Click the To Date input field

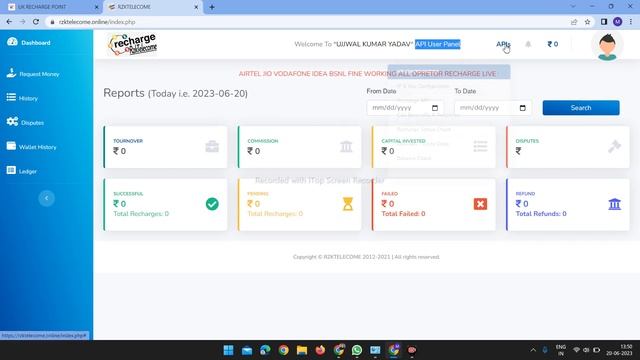[493, 108]
